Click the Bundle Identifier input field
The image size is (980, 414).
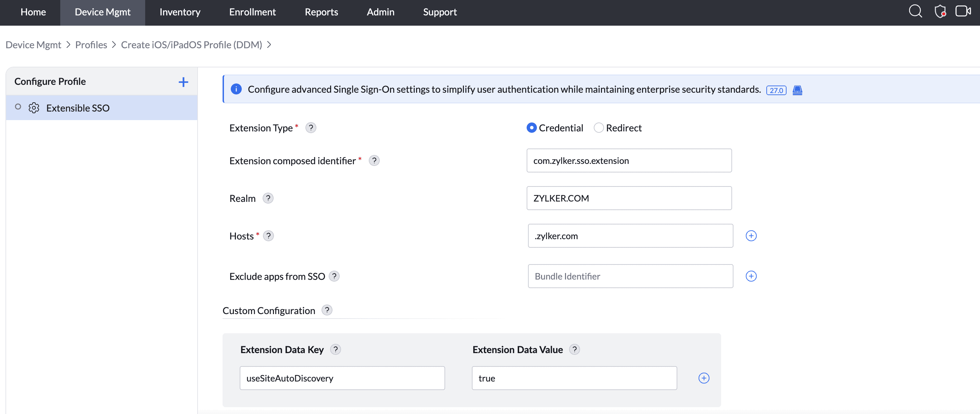630,276
